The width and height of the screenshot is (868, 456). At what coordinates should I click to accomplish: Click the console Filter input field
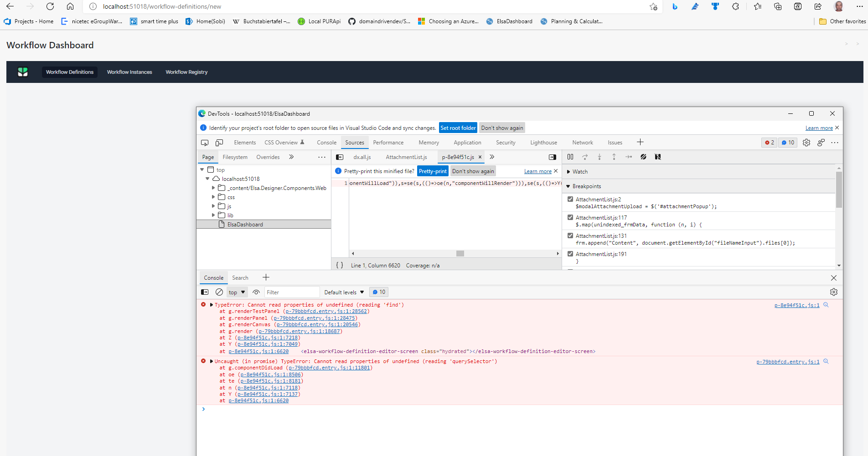click(x=292, y=292)
